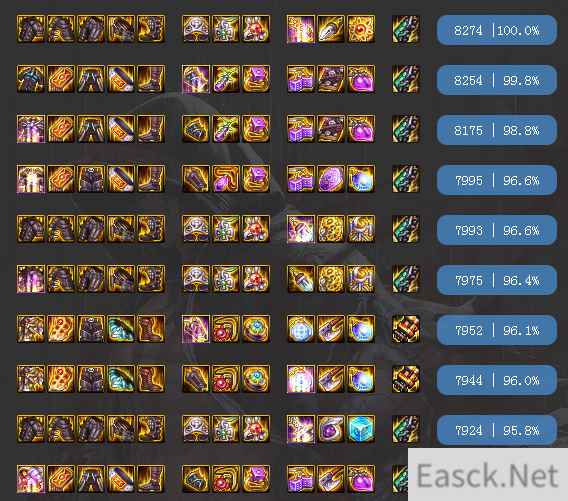Select the red gem necklace icon in the 7944 row
568x501 pixels.
click(226, 379)
